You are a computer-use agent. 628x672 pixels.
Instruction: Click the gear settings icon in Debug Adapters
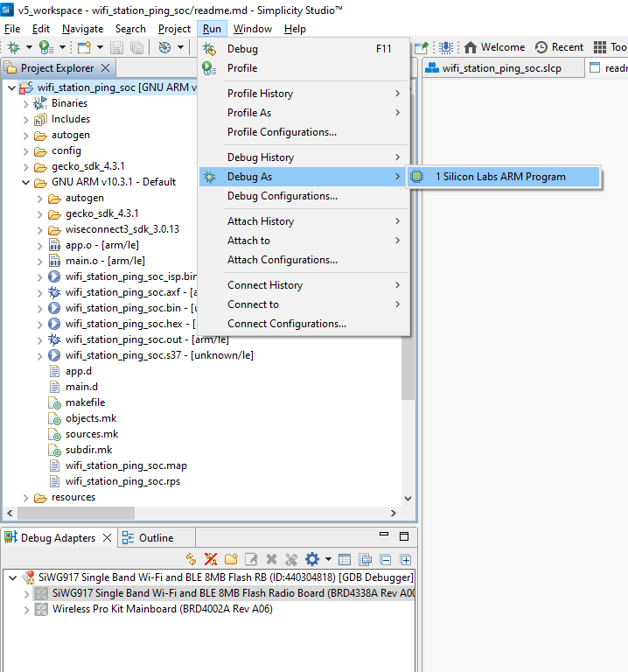point(311,559)
